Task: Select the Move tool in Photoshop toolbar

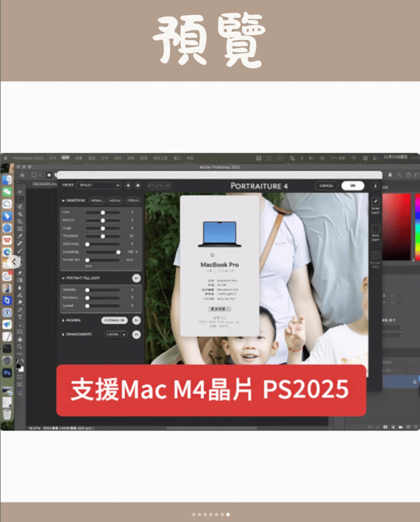Action: pos(20,192)
